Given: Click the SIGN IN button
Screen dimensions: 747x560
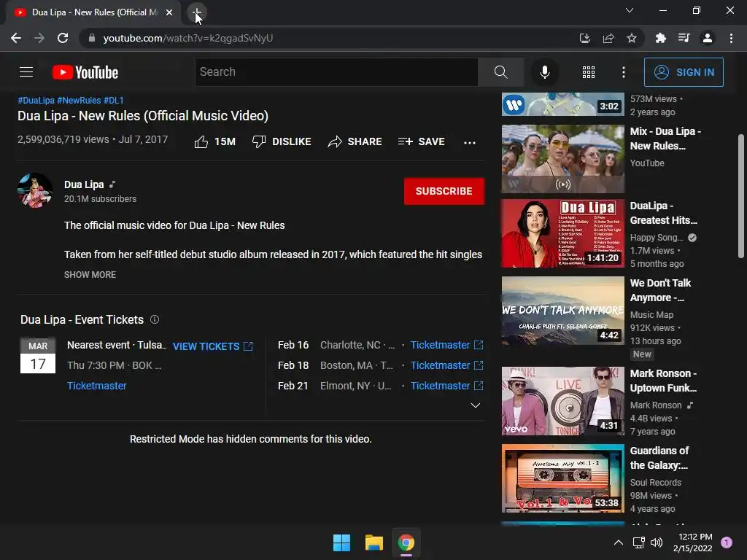Looking at the screenshot, I should [x=684, y=72].
